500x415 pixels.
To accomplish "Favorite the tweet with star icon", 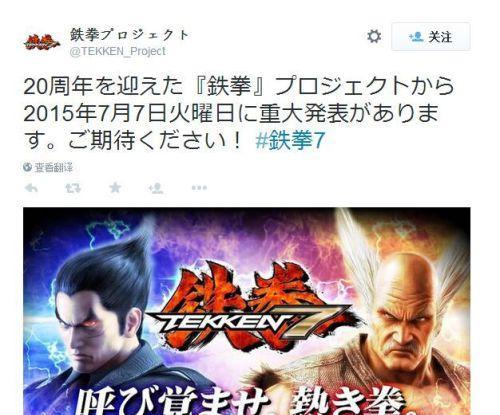I will (x=115, y=188).
